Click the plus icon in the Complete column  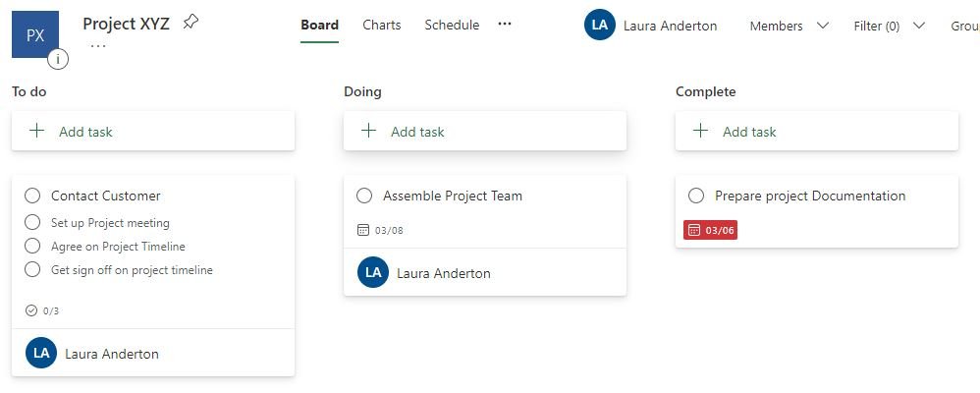pos(701,131)
